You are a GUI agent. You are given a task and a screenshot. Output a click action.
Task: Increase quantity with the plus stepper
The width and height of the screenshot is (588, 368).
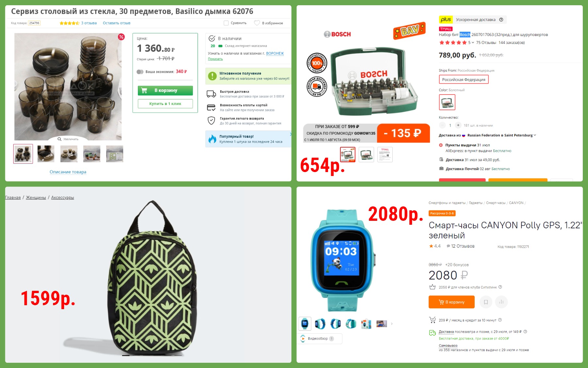(458, 125)
